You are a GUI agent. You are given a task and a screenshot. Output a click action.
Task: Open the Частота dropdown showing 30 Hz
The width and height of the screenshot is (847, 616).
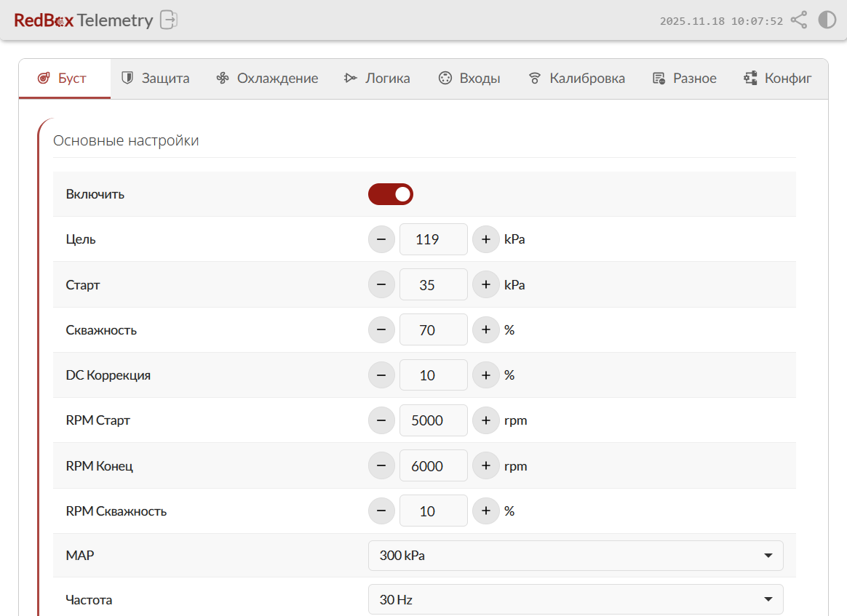pyautogui.click(x=575, y=599)
